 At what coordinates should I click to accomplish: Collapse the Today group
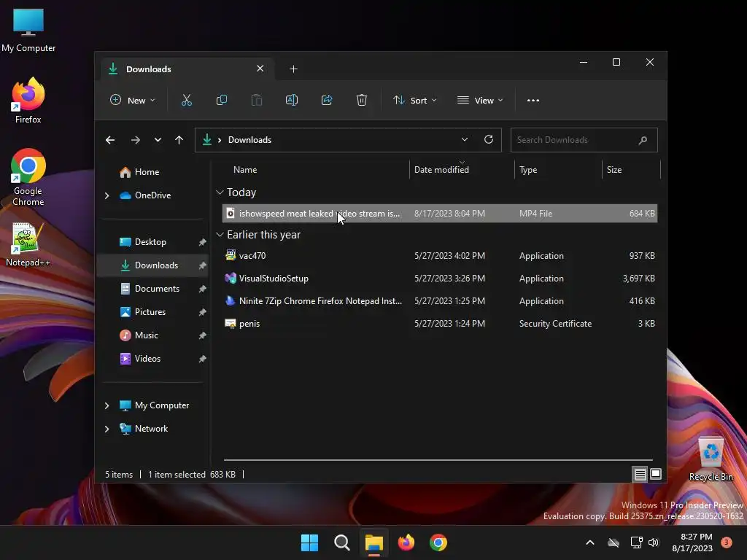click(220, 192)
